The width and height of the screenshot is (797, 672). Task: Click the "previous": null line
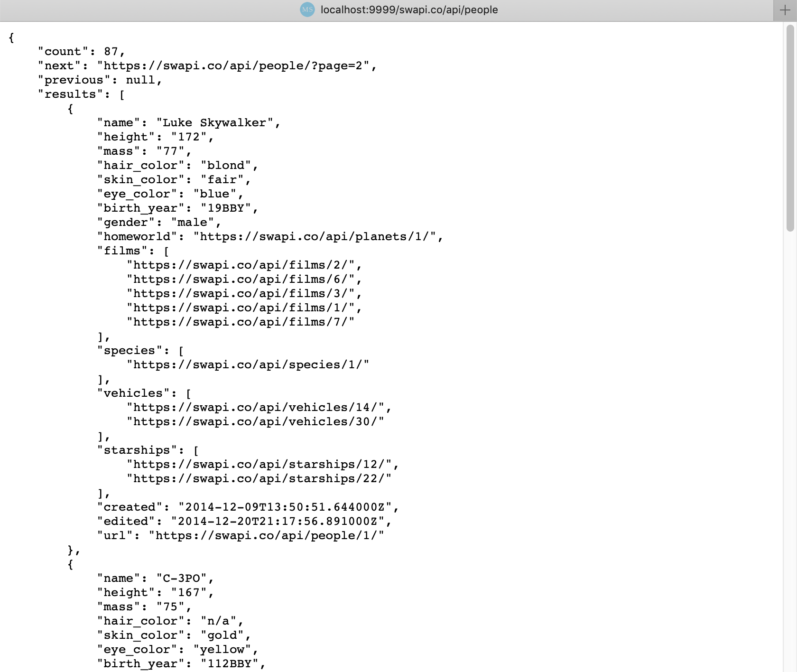click(100, 80)
